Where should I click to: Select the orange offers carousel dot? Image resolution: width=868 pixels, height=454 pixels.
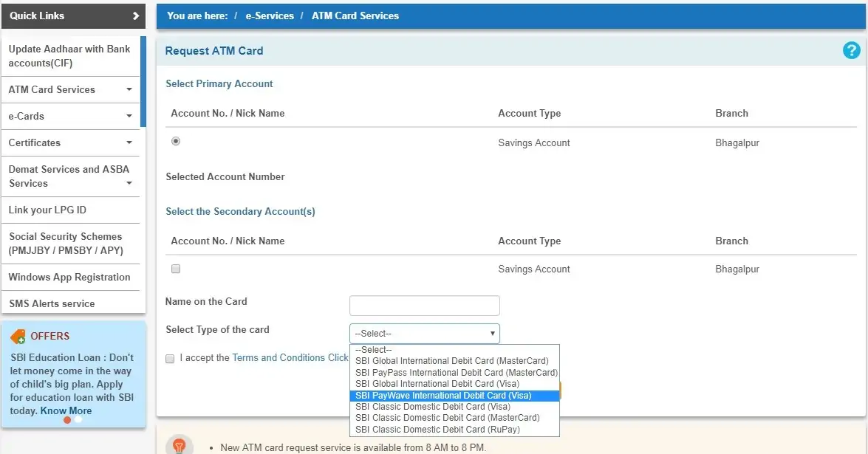coord(67,420)
